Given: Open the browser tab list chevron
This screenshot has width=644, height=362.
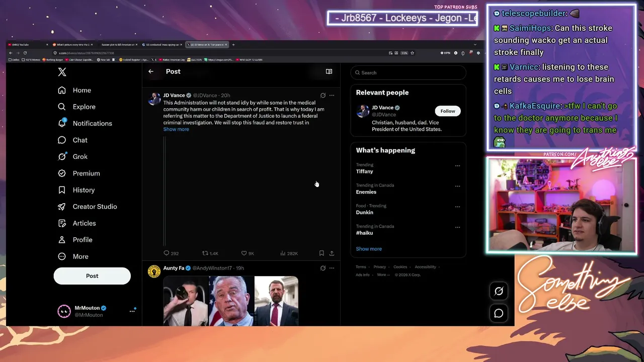Looking at the screenshot, I should point(475,45).
